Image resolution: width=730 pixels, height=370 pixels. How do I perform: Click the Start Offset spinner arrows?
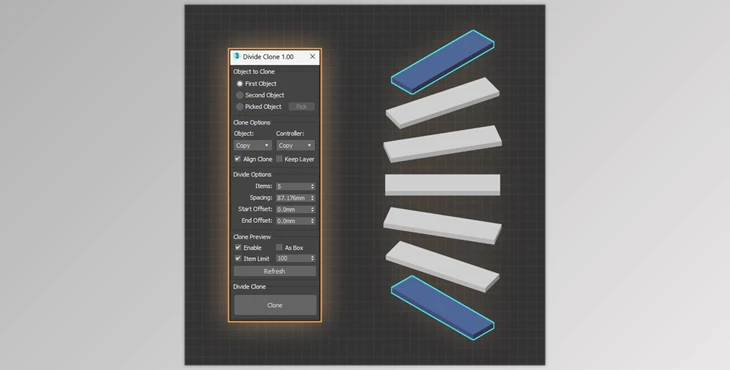312,209
